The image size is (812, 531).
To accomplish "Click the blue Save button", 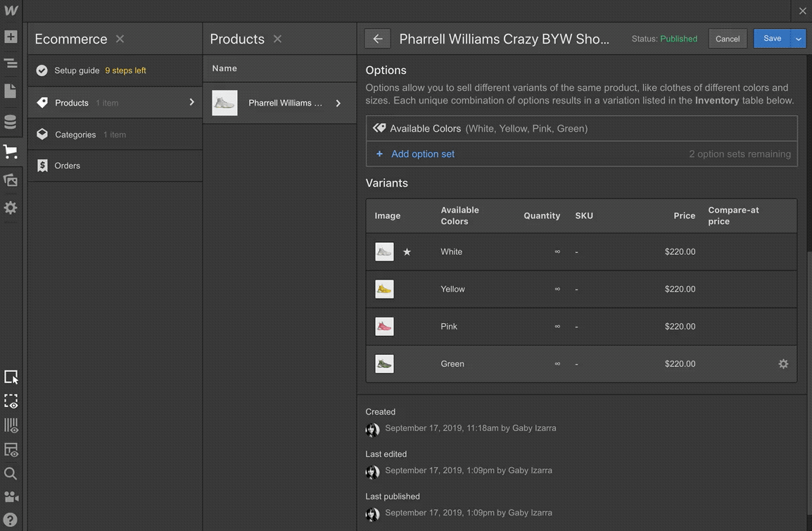I will [x=772, y=38].
